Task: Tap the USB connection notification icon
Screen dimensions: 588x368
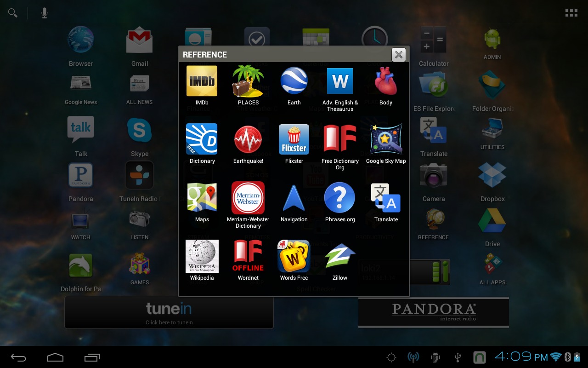Action: [458, 357]
